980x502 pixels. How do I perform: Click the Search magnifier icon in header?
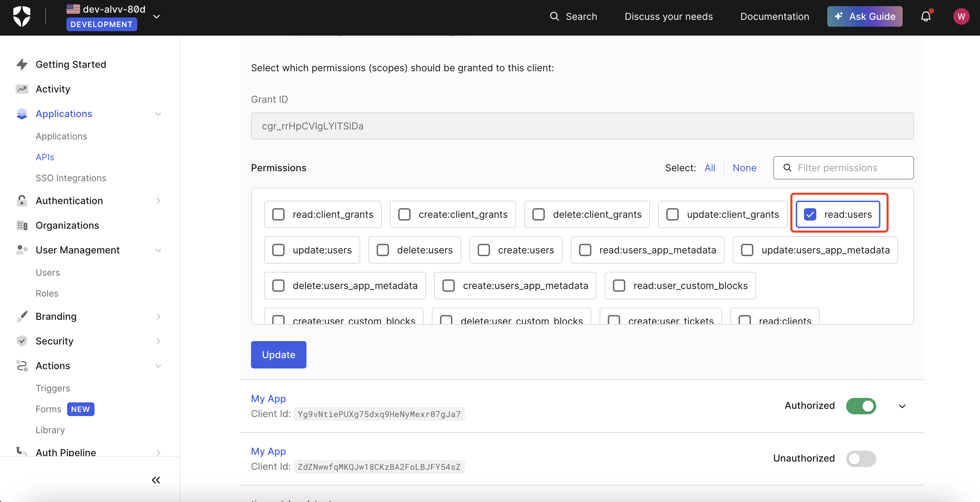click(x=554, y=16)
